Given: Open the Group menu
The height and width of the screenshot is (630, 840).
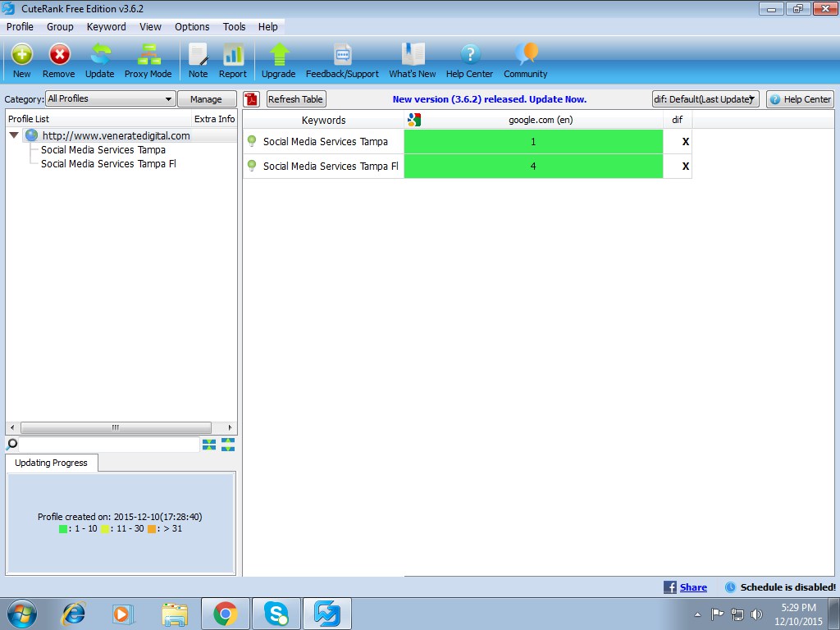Looking at the screenshot, I should coord(60,27).
